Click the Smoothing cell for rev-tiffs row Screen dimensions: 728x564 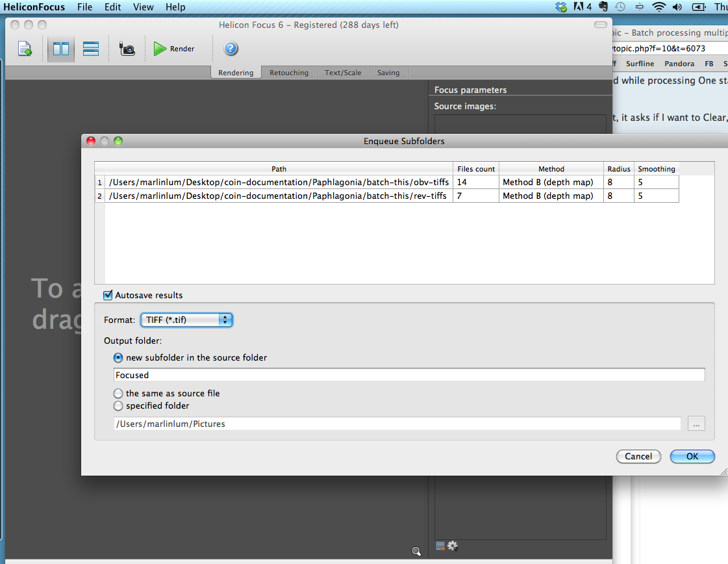pos(656,196)
